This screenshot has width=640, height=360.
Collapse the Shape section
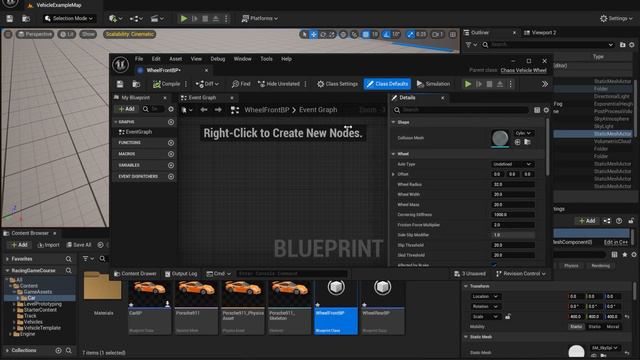coord(393,122)
